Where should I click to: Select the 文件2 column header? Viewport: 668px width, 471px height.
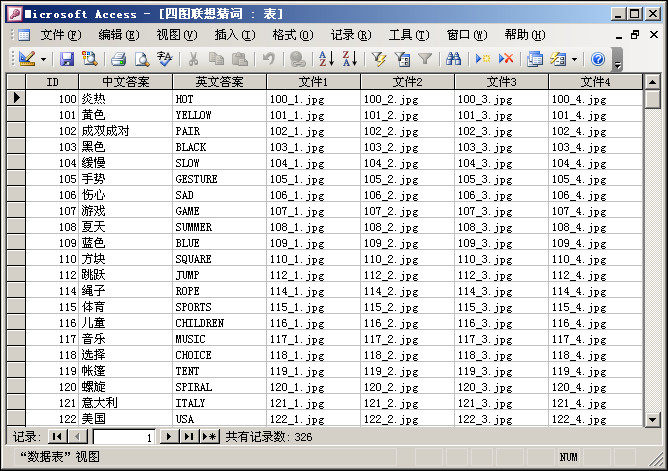click(x=408, y=81)
